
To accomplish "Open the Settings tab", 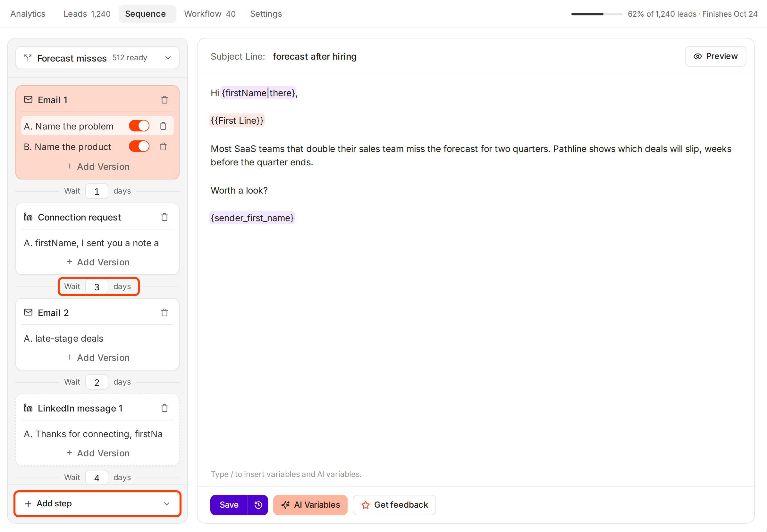I will click(x=266, y=14).
